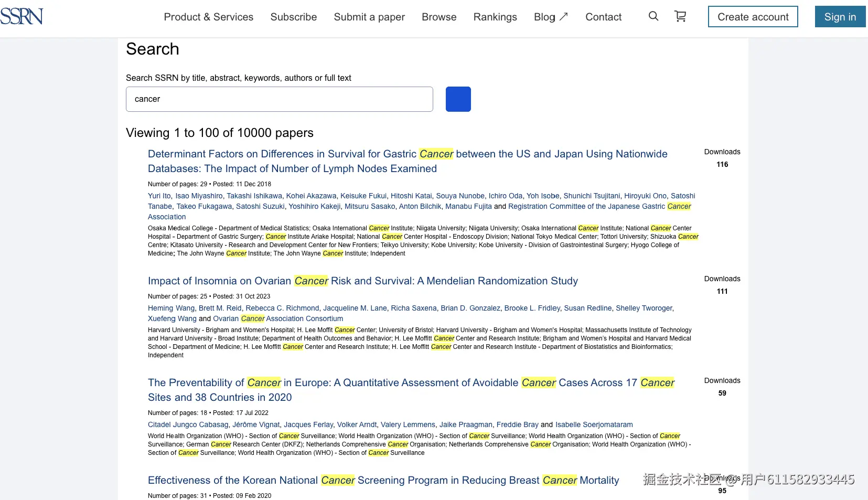Screen dimensions: 868x500
Task: Open the Product & Services menu
Action: [208, 16]
